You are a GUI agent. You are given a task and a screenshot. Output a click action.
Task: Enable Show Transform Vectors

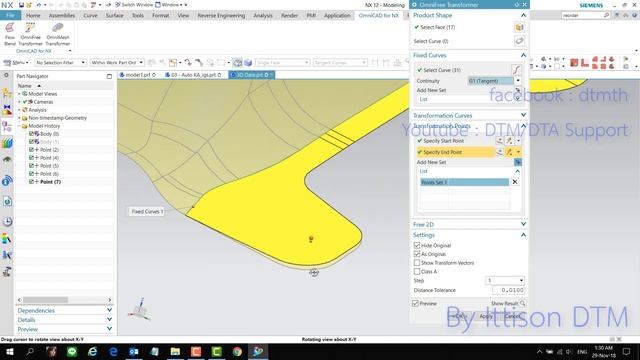417,263
